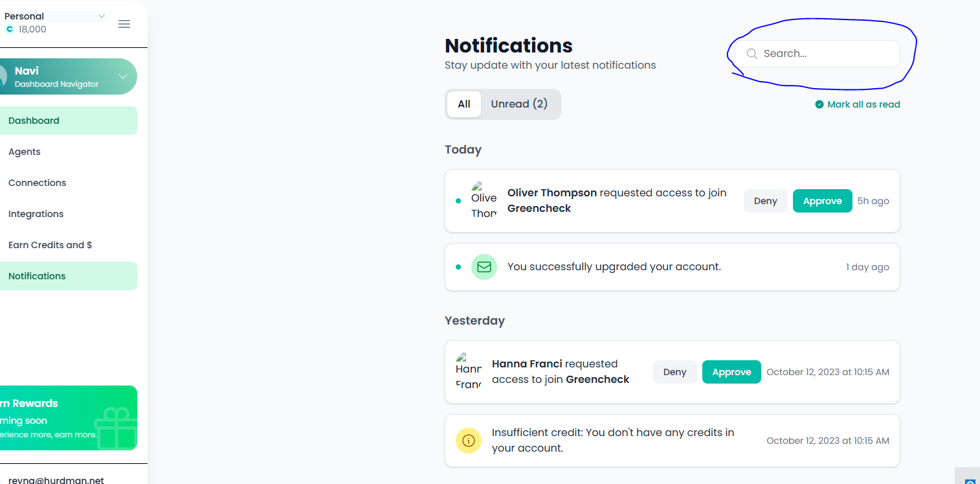Deny Hanna Franci's access request
This screenshot has width=980, height=484.
click(675, 372)
